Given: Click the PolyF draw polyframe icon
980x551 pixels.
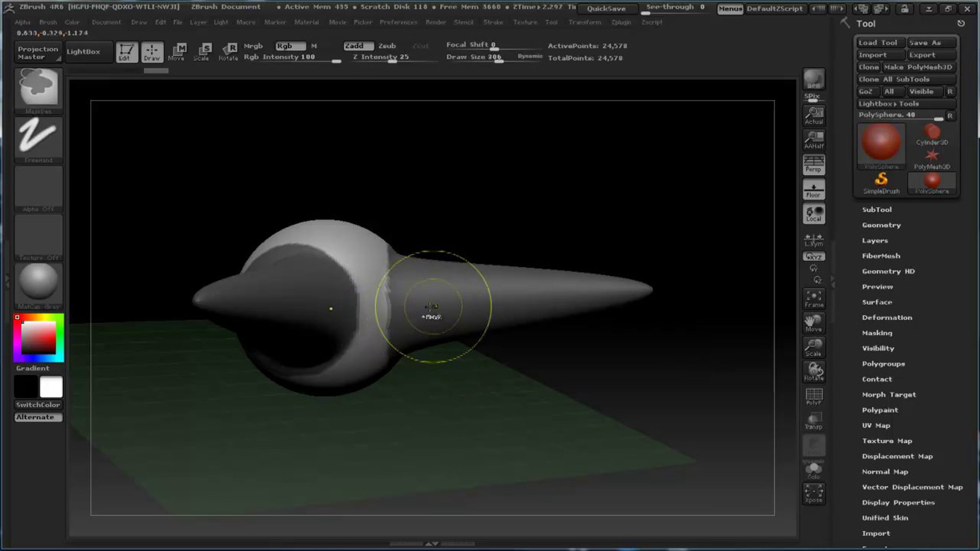Looking at the screenshot, I should [x=813, y=396].
